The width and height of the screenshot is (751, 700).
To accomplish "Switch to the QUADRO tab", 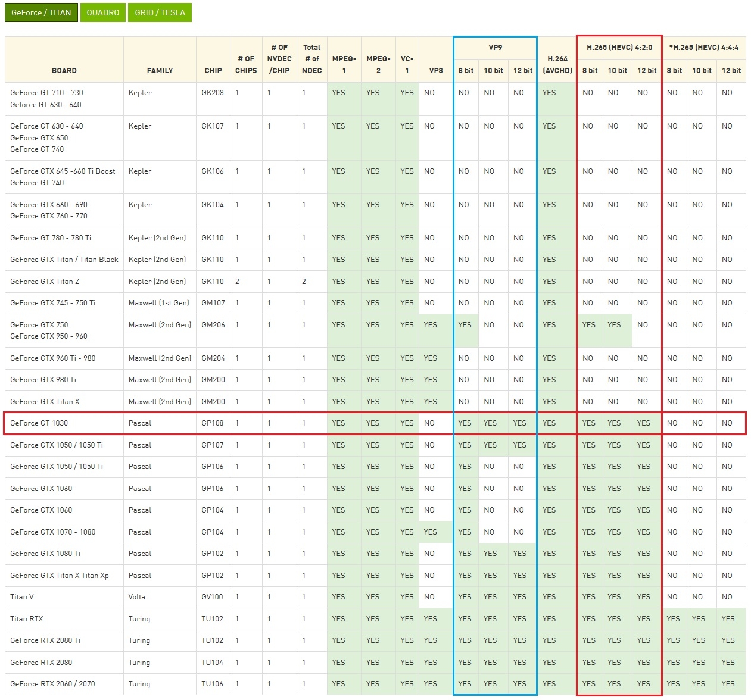I will tap(103, 12).
